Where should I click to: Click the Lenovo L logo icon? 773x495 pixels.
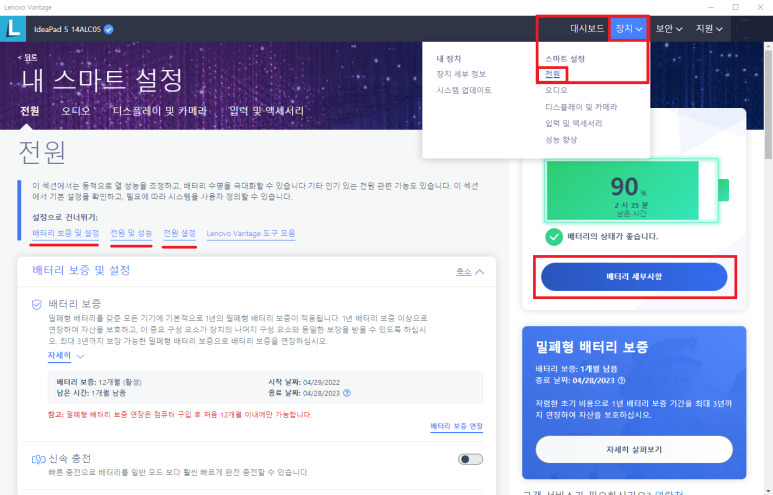pyautogui.click(x=13, y=29)
